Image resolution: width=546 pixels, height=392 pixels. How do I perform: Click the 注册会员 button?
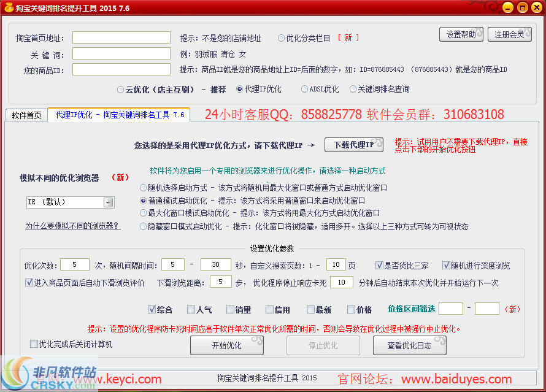pyautogui.click(x=509, y=34)
